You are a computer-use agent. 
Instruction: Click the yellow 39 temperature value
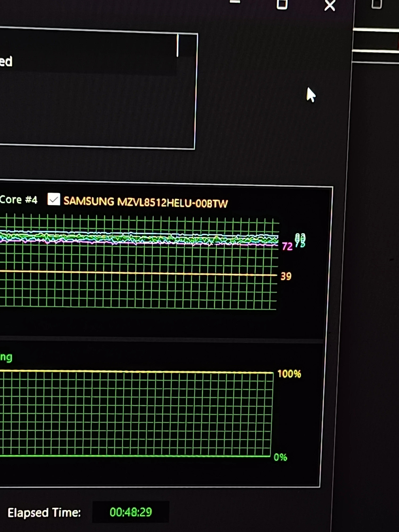(x=286, y=276)
